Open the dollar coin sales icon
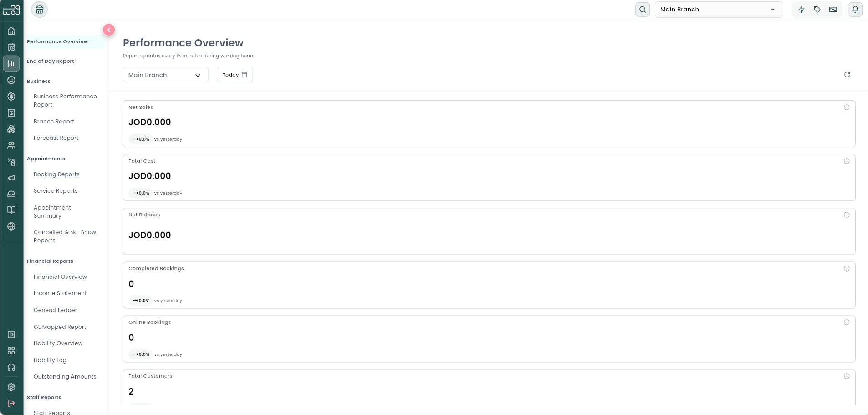This screenshot has height=415, width=868. pos(11,97)
